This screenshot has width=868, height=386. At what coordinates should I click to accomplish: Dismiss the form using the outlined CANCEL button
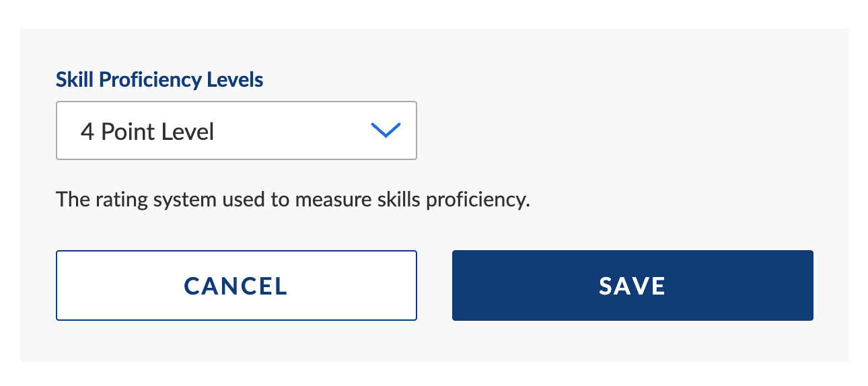[x=236, y=286]
